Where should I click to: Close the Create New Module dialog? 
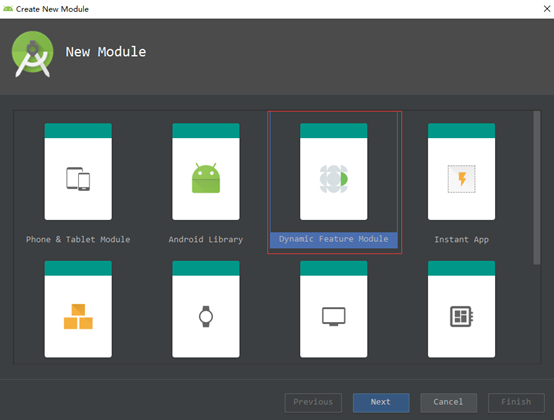pyautogui.click(x=547, y=9)
